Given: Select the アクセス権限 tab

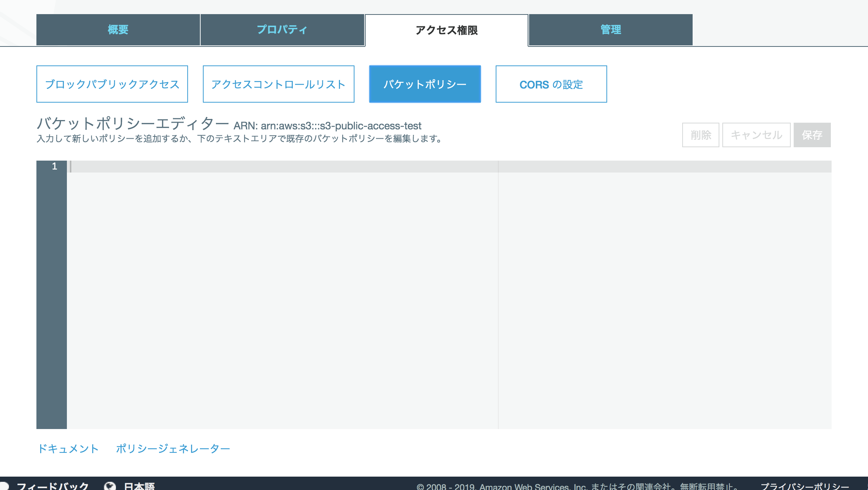Looking at the screenshot, I should pos(446,31).
